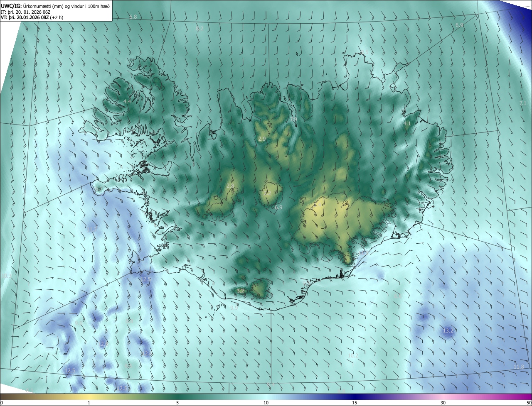Image resolution: width=532 pixels, height=406 pixels.
Task: Click the 11.7 value in Faxaflói bay
Action: (x=92, y=229)
